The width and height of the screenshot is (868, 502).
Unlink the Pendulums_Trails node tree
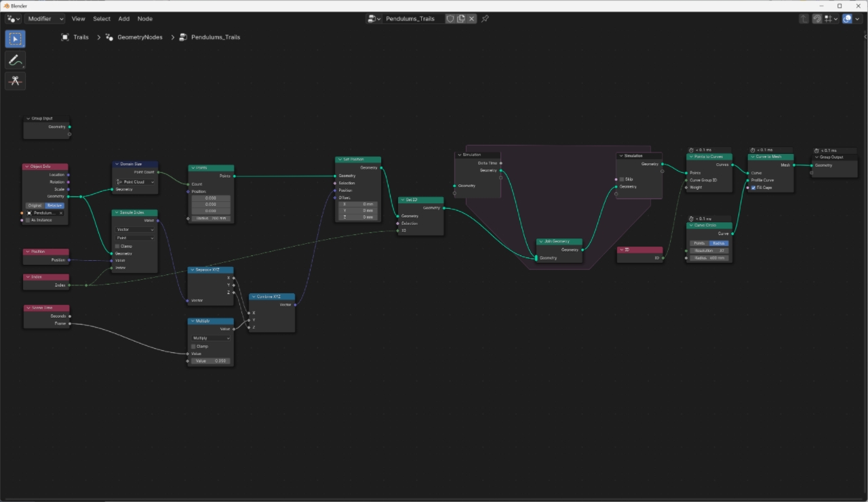(x=472, y=19)
